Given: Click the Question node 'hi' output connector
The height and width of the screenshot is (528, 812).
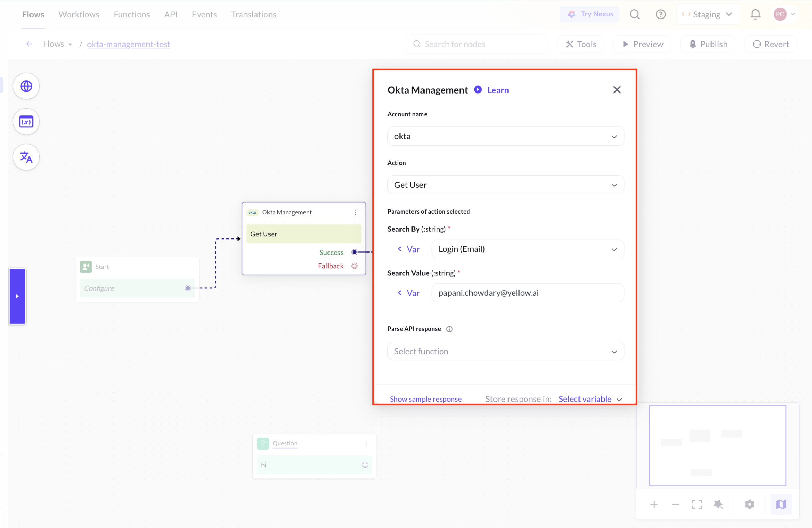Looking at the screenshot, I should (365, 465).
